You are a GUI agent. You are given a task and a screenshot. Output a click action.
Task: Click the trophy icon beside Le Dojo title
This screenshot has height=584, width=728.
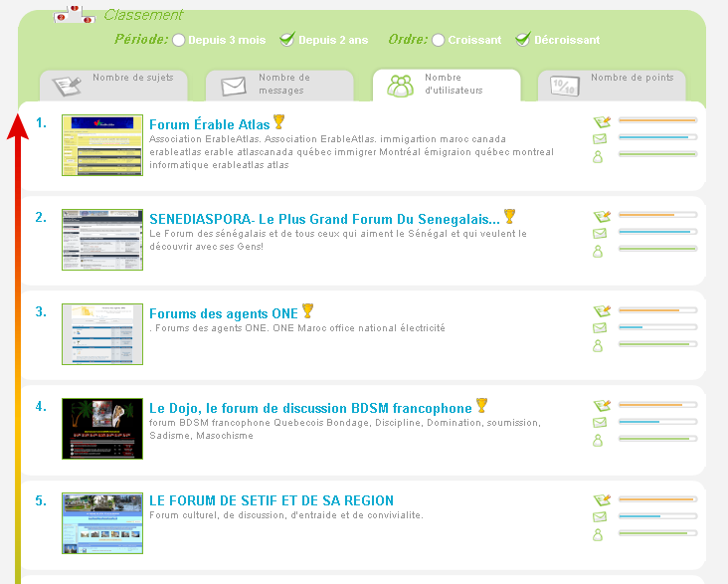(482, 405)
